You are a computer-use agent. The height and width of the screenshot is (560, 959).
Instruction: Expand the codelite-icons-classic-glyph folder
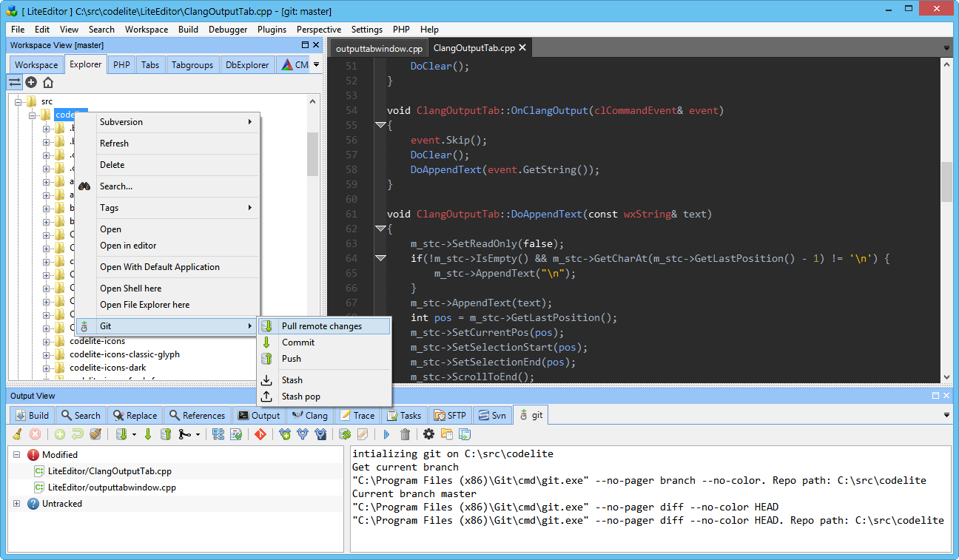pyautogui.click(x=47, y=354)
